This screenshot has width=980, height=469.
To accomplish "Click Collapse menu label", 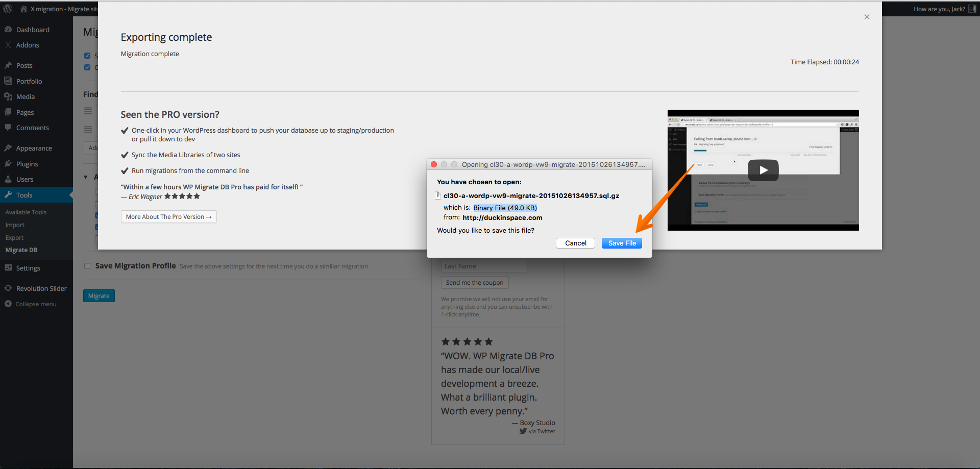I will tap(36, 304).
